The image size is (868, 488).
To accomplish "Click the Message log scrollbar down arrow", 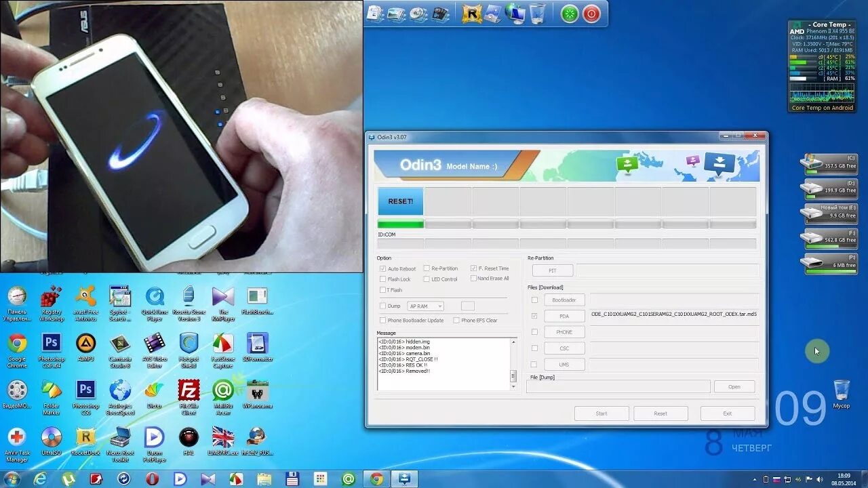I will point(513,386).
